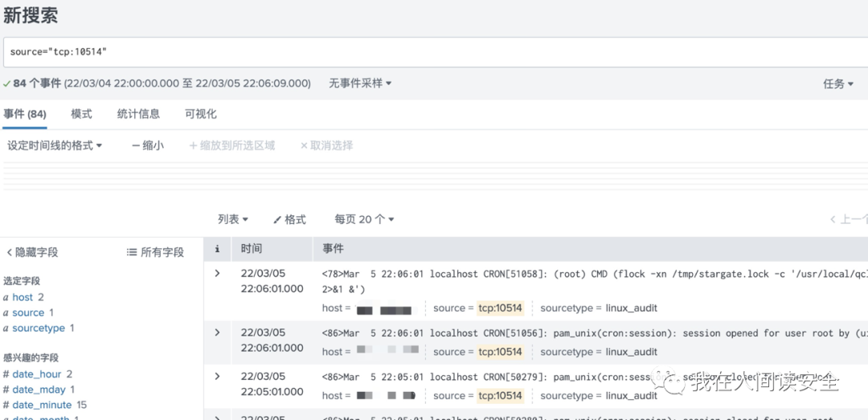Expand the CRON[51056] event row
868x420 pixels.
(217, 332)
